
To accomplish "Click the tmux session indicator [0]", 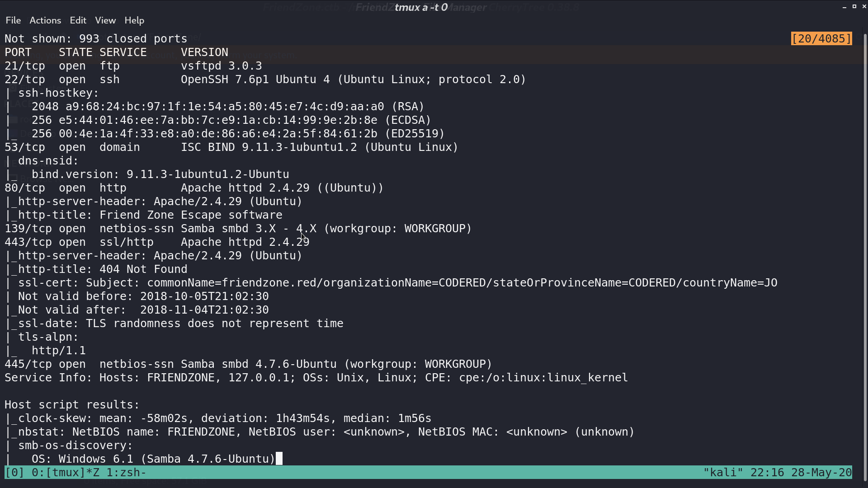I will pyautogui.click(x=14, y=473).
